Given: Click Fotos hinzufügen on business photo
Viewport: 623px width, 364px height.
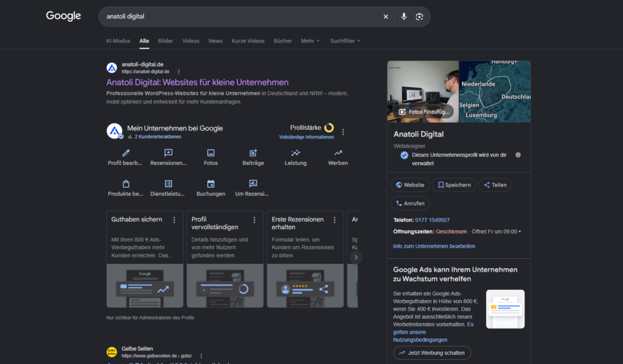Looking at the screenshot, I should pyautogui.click(x=424, y=112).
